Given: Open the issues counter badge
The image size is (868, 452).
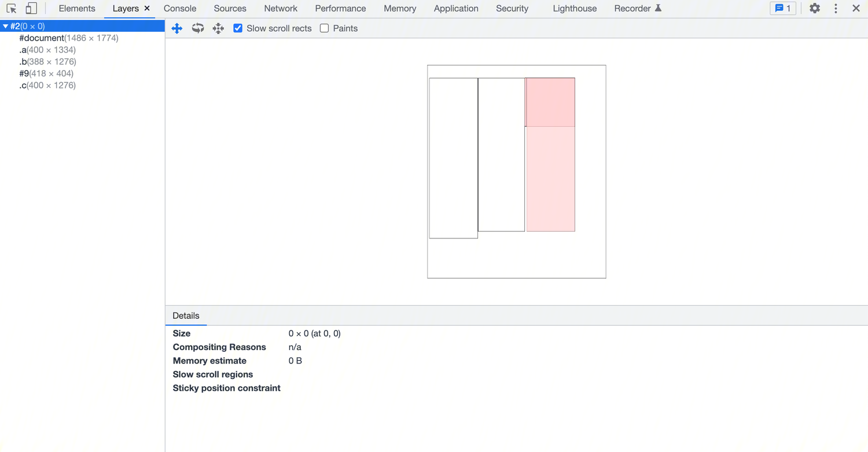Looking at the screenshot, I should click(783, 9).
